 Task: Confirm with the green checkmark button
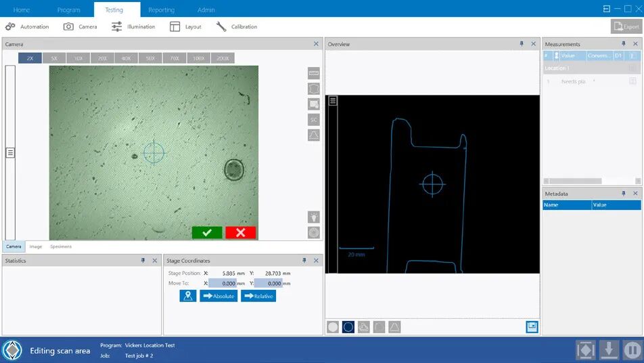click(x=207, y=233)
